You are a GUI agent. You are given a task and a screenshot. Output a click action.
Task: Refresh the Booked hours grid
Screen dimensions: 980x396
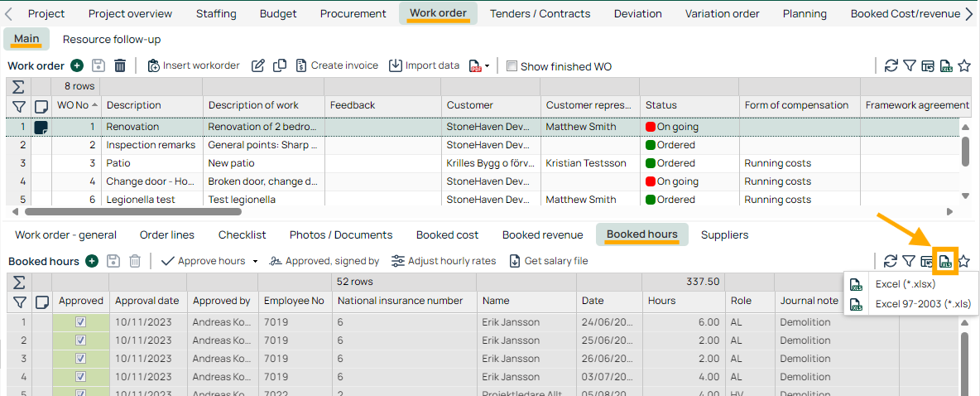[x=891, y=261]
